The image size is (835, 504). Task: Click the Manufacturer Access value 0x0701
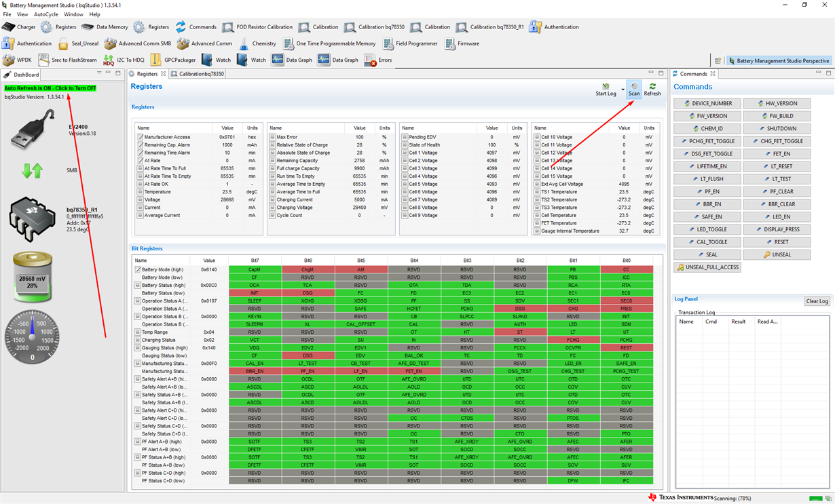(x=227, y=137)
